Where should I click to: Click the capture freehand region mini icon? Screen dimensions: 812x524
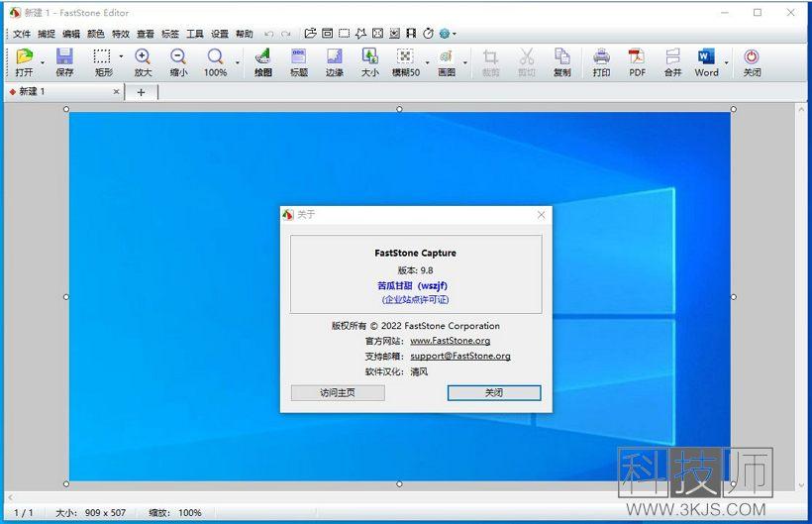(361, 33)
